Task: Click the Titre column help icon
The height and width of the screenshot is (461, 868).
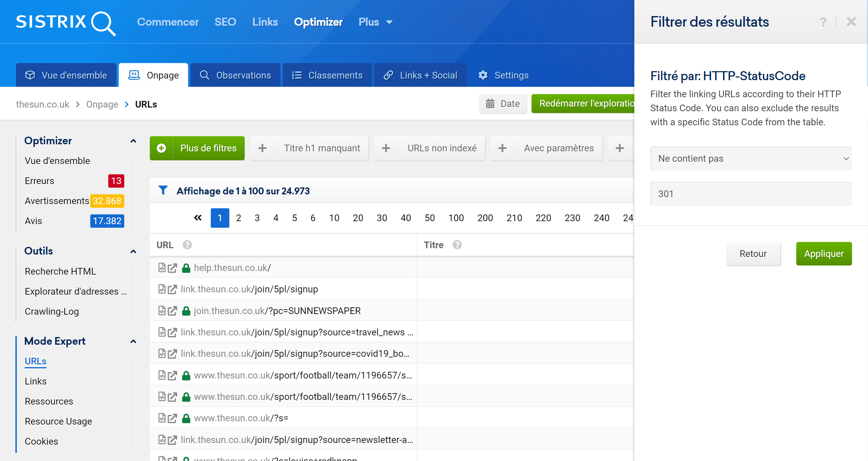Action: point(457,245)
